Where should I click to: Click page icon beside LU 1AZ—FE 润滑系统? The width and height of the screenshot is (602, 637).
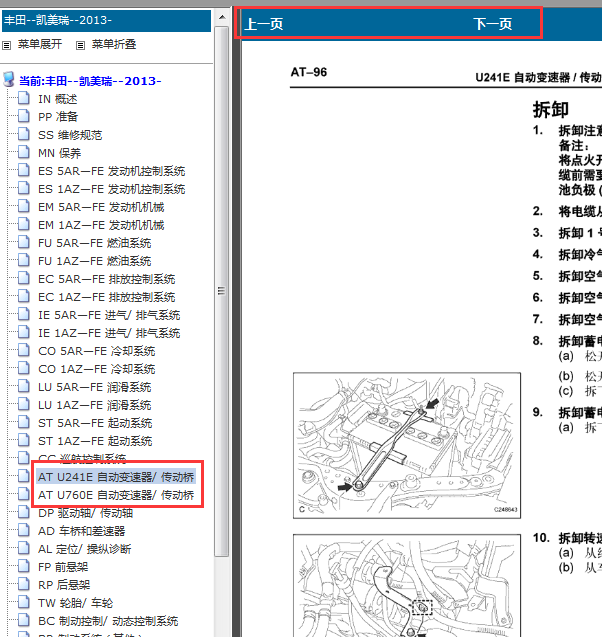[x=24, y=404]
